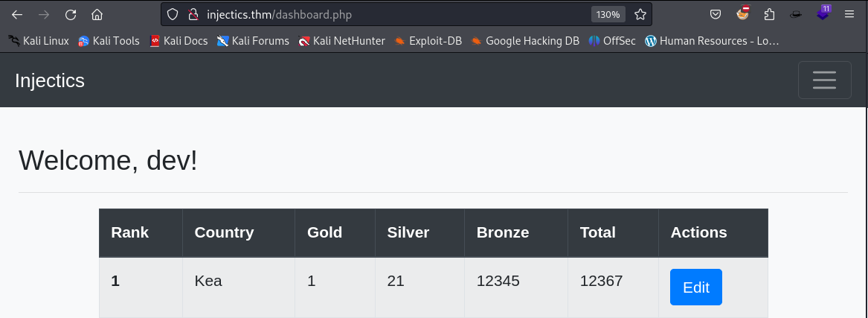Click the Edit button for Kea

pos(696,287)
